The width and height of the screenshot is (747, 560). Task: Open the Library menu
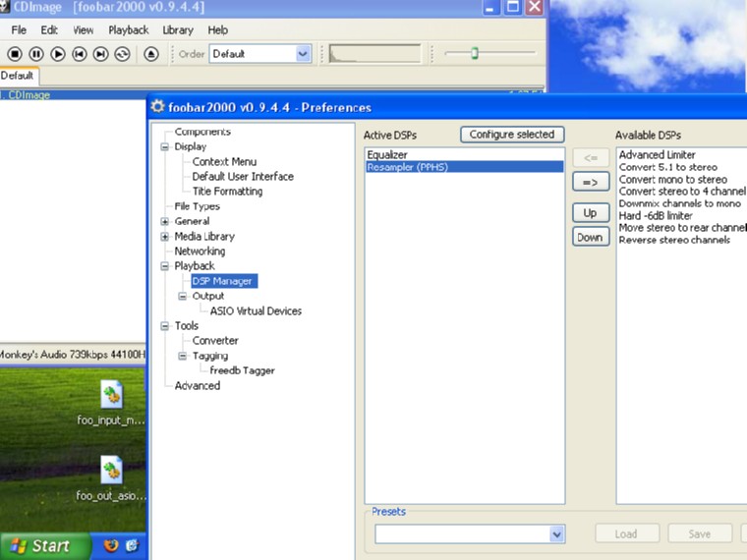pos(178,30)
